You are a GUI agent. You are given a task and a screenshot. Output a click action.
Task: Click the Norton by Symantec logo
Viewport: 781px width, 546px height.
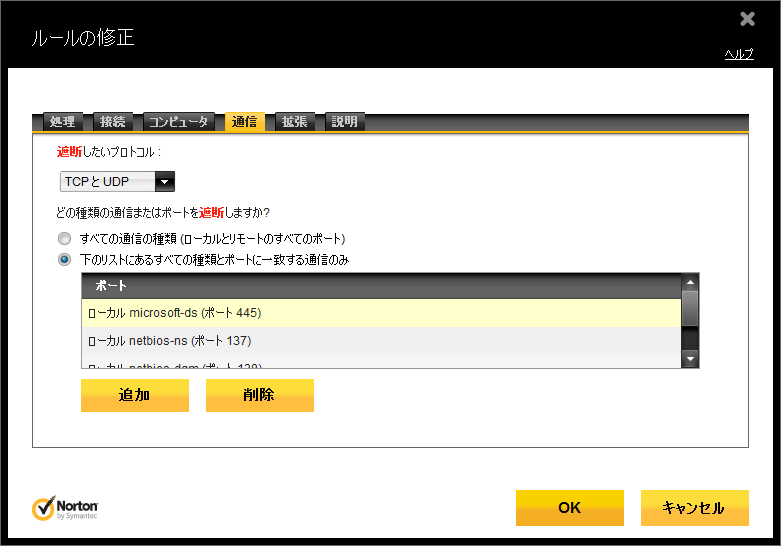tap(66, 508)
